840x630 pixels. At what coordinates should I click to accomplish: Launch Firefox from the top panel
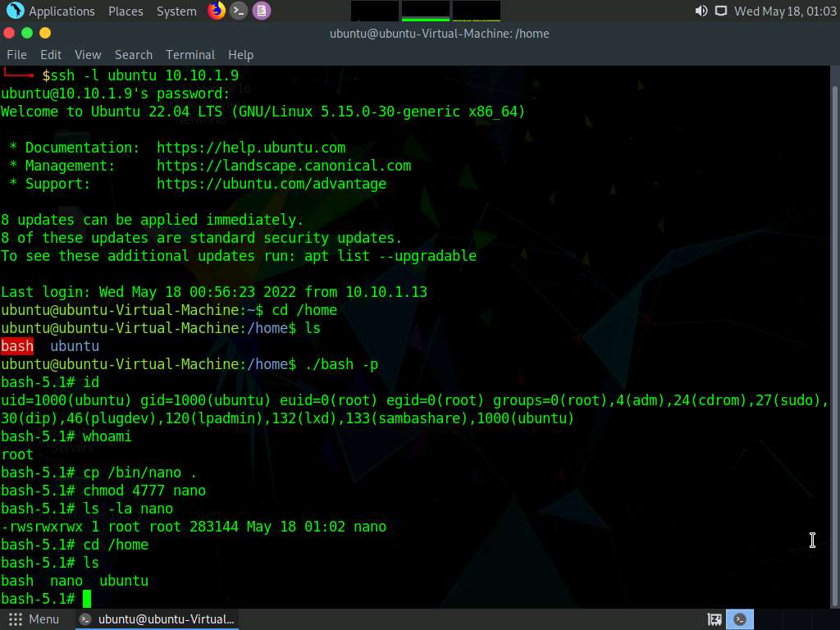(217, 11)
